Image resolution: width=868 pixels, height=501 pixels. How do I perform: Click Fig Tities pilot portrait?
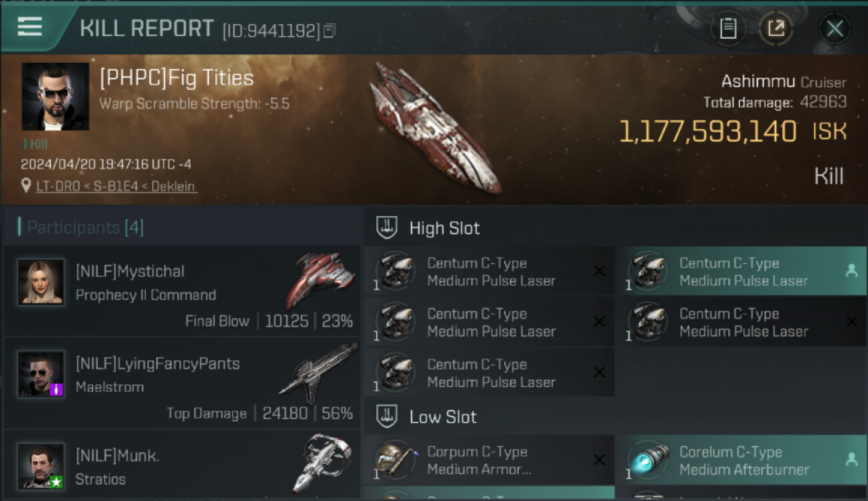55,96
